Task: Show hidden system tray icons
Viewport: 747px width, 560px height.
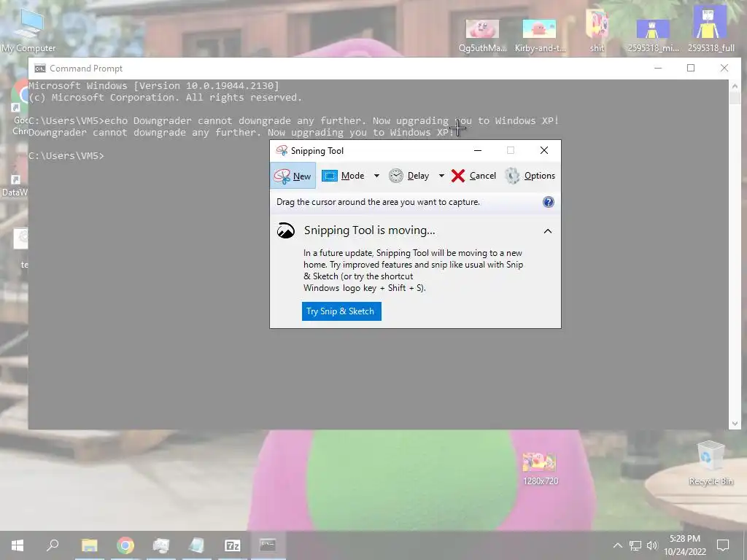Action: [617, 545]
